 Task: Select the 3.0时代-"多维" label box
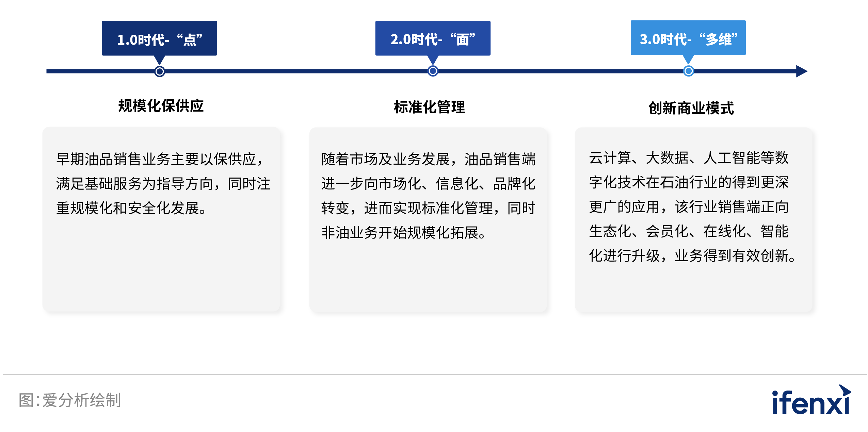click(688, 38)
